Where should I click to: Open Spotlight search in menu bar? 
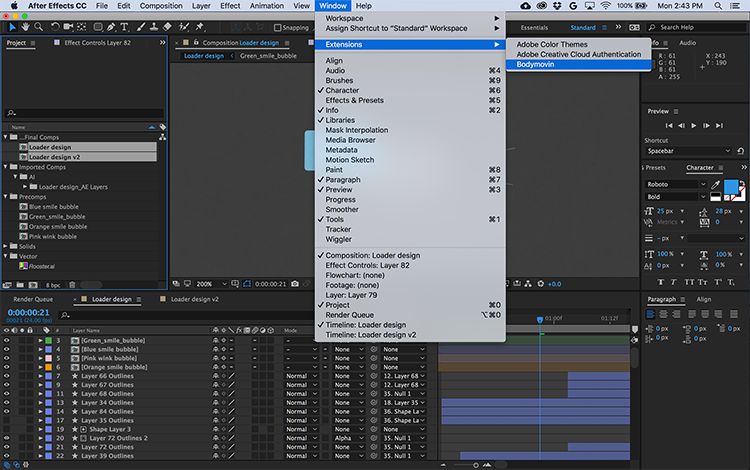coord(718,6)
